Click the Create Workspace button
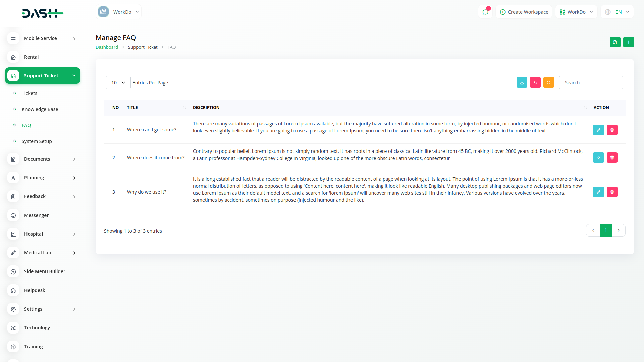 [x=524, y=12]
